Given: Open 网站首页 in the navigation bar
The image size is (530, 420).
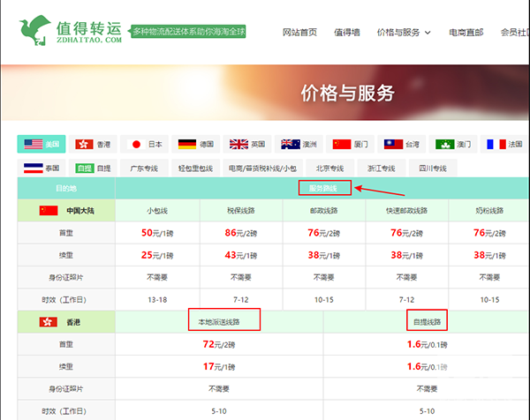Looking at the screenshot, I should click(299, 33).
